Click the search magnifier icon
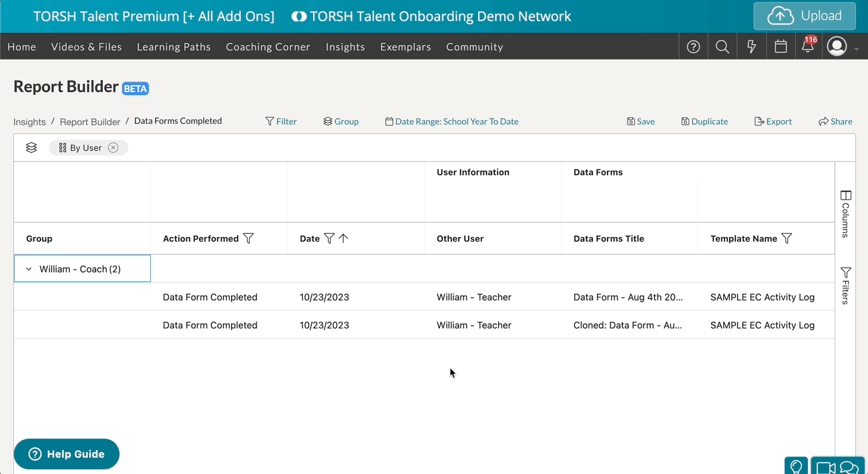The image size is (868, 474). click(722, 47)
